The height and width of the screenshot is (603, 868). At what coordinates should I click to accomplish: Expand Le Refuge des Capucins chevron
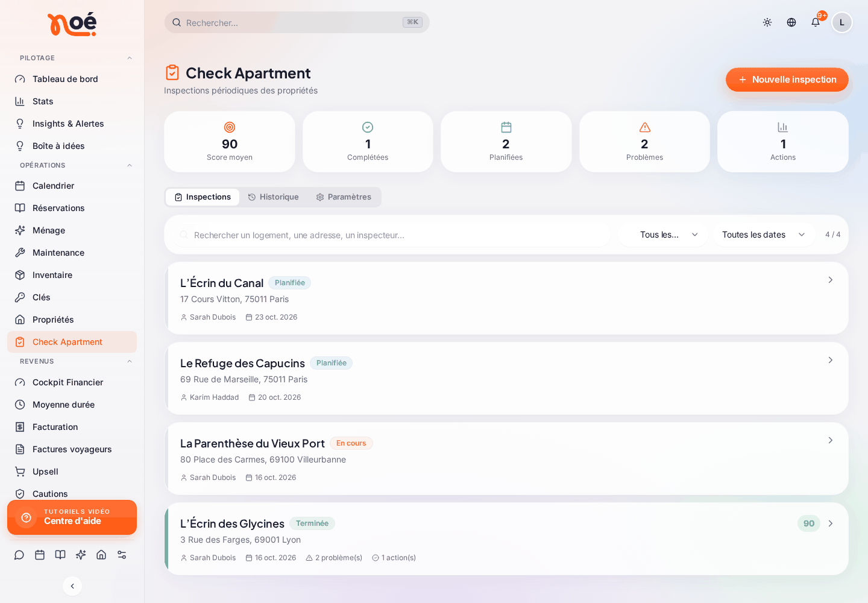tap(831, 360)
